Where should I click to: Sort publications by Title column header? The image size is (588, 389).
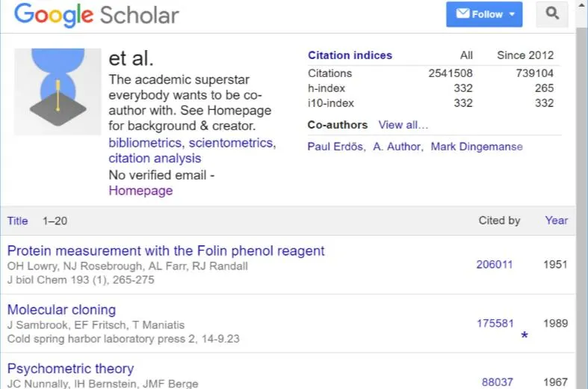pos(17,221)
